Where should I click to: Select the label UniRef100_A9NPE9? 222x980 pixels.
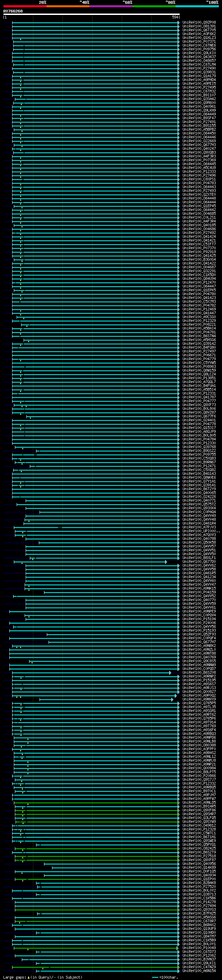[199, 612]
